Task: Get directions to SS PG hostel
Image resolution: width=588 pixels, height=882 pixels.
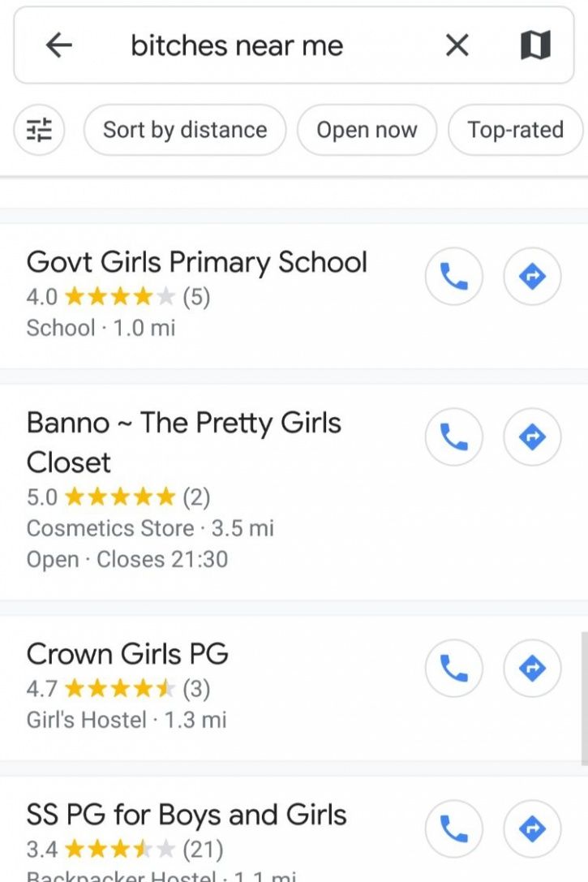Action: (x=532, y=828)
